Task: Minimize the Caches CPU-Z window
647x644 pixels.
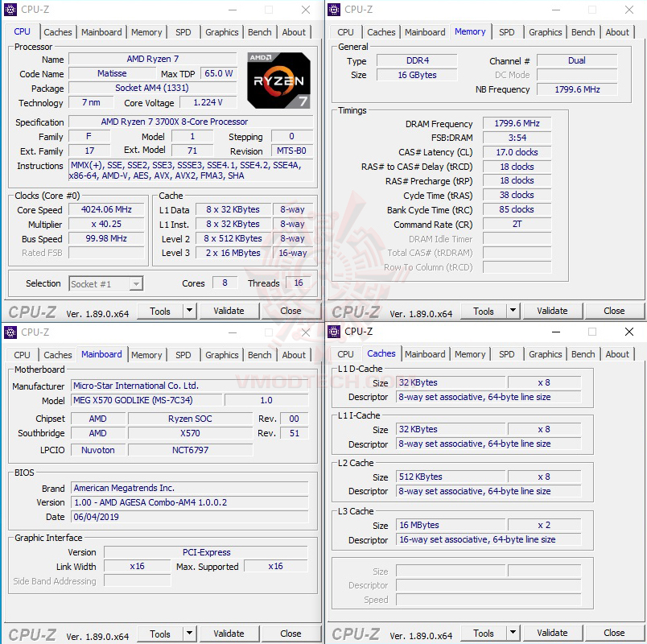Action: pyautogui.click(x=556, y=332)
